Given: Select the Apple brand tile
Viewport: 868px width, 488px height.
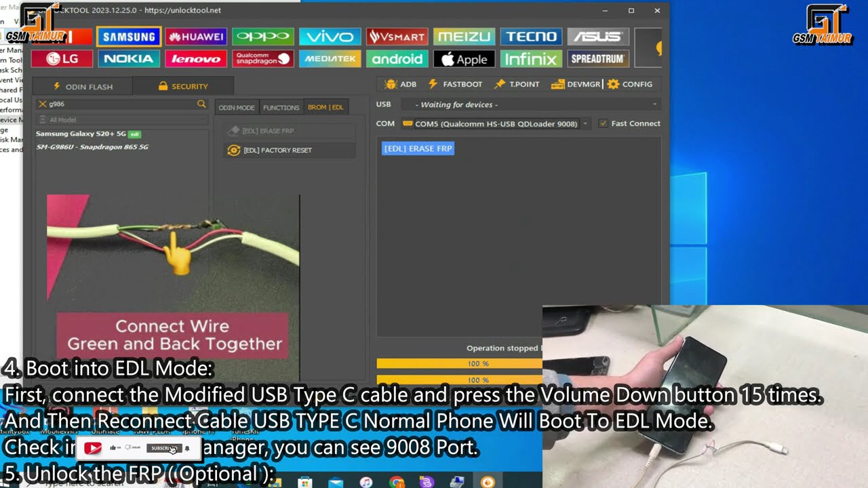Looking at the screenshot, I should coord(465,59).
